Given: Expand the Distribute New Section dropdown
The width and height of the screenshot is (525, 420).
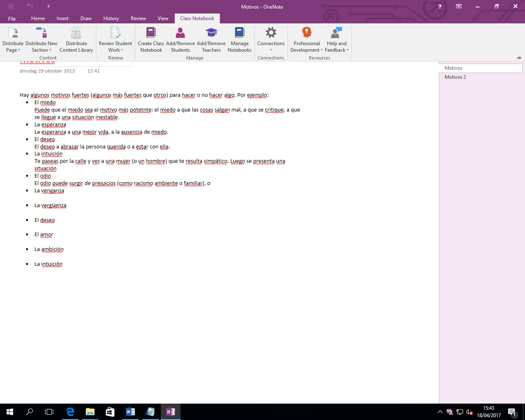Looking at the screenshot, I should 41,50.
